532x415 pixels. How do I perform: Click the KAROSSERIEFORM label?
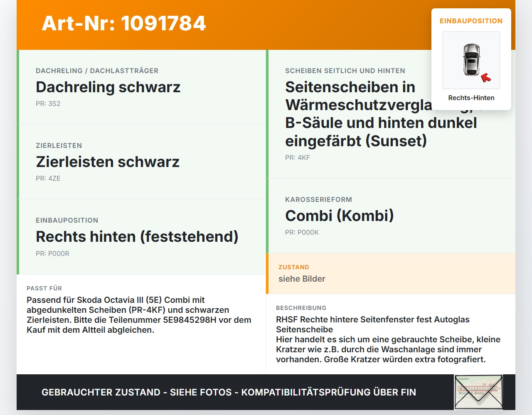click(x=318, y=199)
